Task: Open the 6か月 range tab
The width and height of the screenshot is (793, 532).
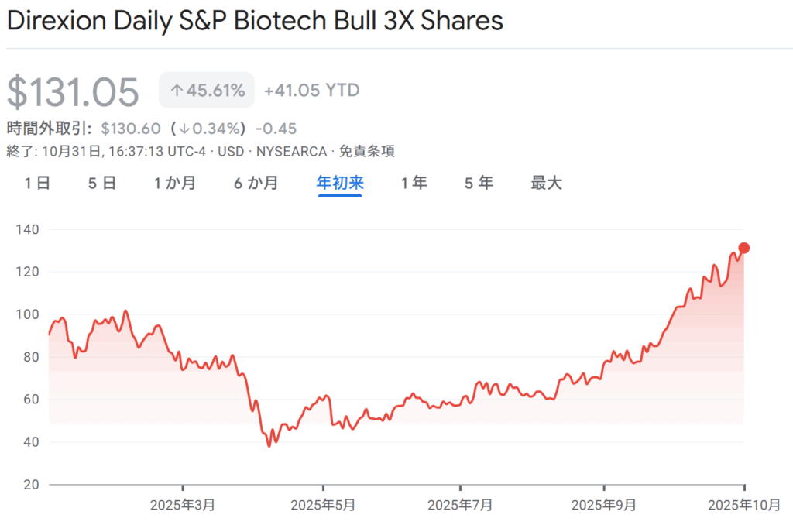Action: tap(256, 184)
